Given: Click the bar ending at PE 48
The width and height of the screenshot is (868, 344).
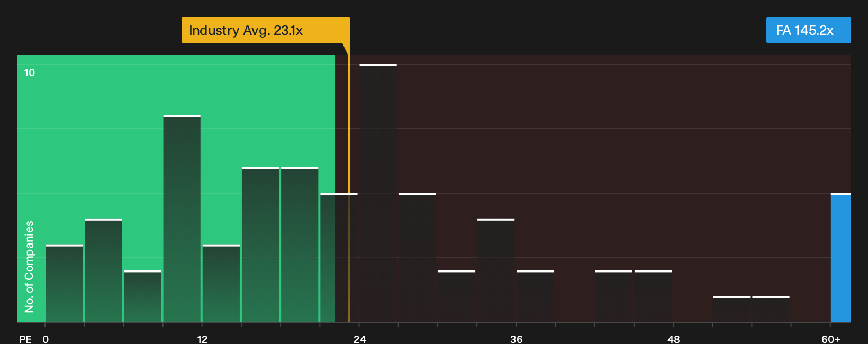Looking at the screenshot, I should coord(653,296).
